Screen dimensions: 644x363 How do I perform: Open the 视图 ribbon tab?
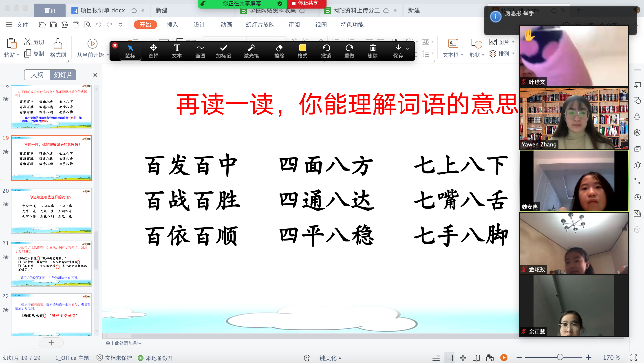tap(321, 24)
